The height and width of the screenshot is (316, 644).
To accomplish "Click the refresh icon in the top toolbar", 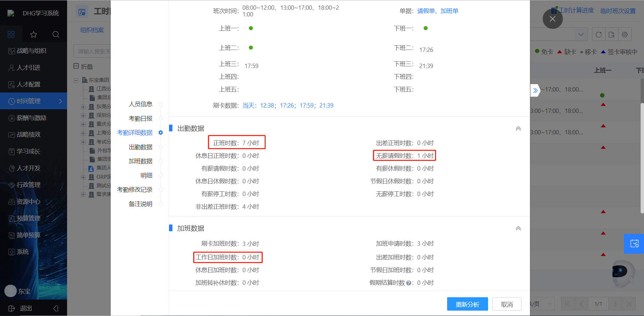I will pyautogui.click(x=599, y=34).
